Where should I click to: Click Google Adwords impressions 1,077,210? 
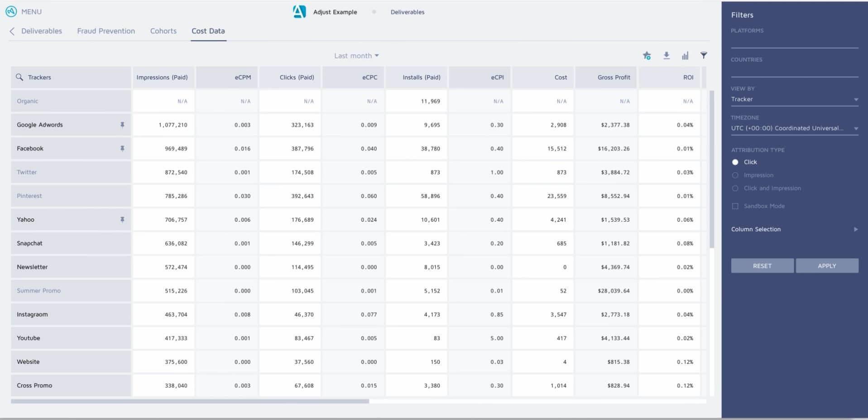coord(173,125)
